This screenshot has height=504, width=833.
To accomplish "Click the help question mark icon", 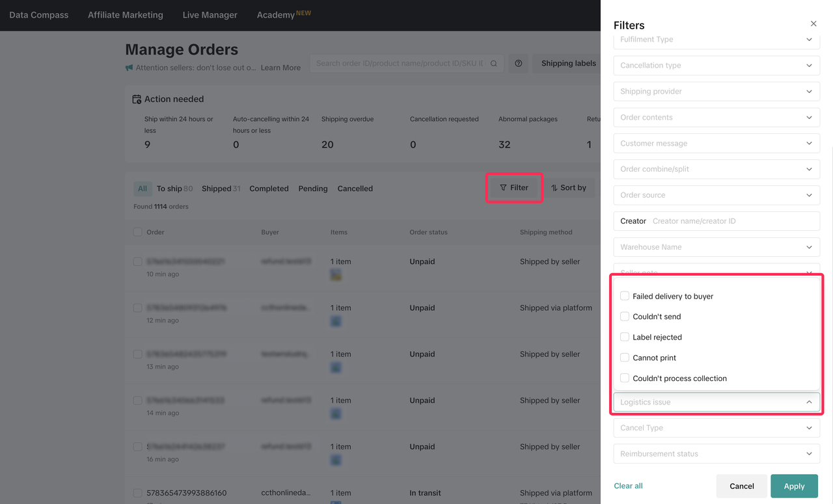I will click(x=519, y=64).
